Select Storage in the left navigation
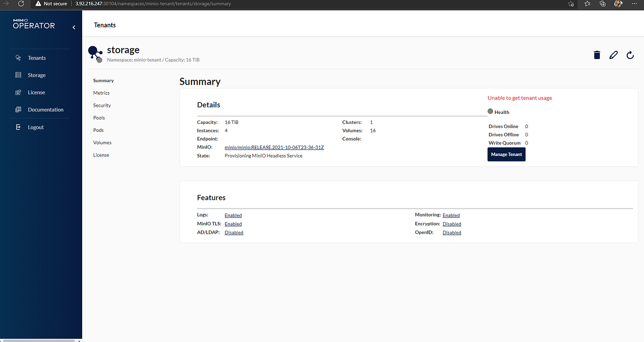This screenshot has width=644, height=342. click(35, 75)
